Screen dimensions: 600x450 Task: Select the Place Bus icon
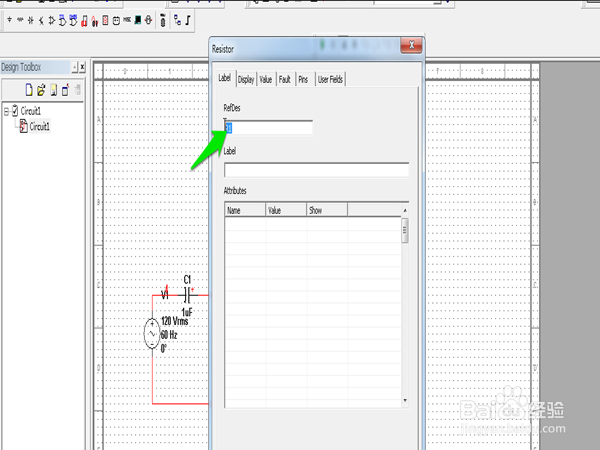(188, 20)
